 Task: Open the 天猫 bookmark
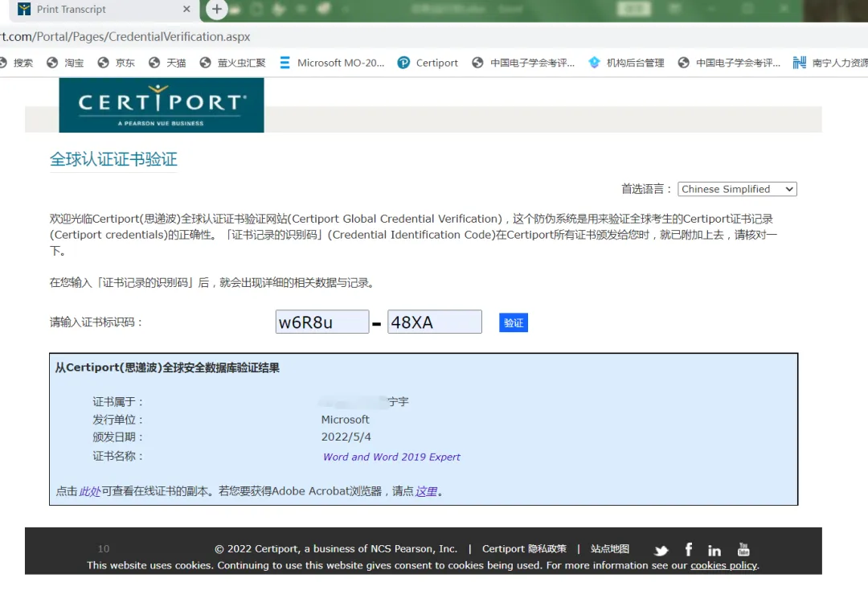point(168,63)
